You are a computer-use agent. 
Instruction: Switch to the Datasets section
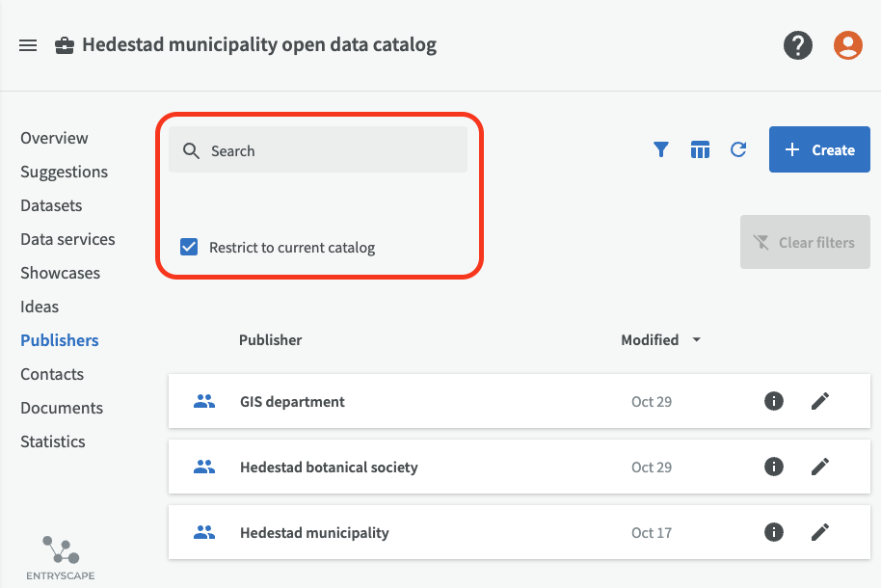pos(50,205)
